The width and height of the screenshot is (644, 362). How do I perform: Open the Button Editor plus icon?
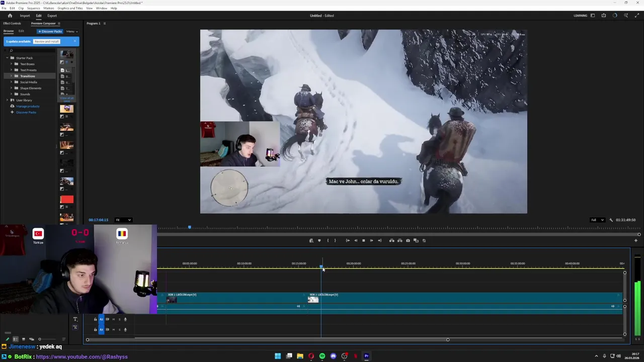[635, 240]
